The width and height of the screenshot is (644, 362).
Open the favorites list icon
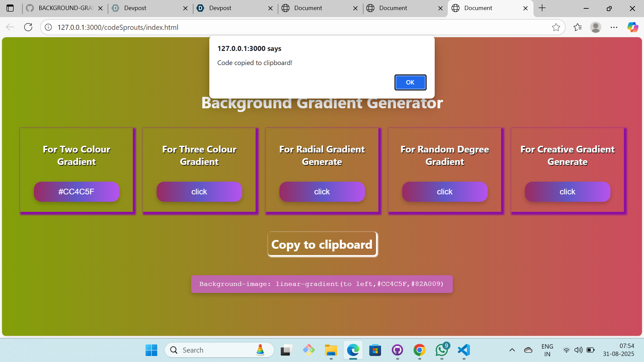point(578,27)
